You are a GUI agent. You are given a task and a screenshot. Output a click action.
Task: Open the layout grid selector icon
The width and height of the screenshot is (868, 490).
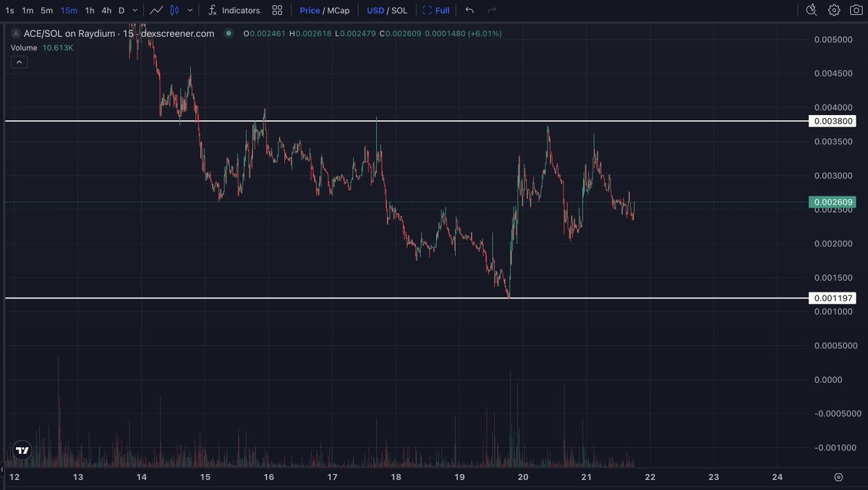(x=277, y=10)
